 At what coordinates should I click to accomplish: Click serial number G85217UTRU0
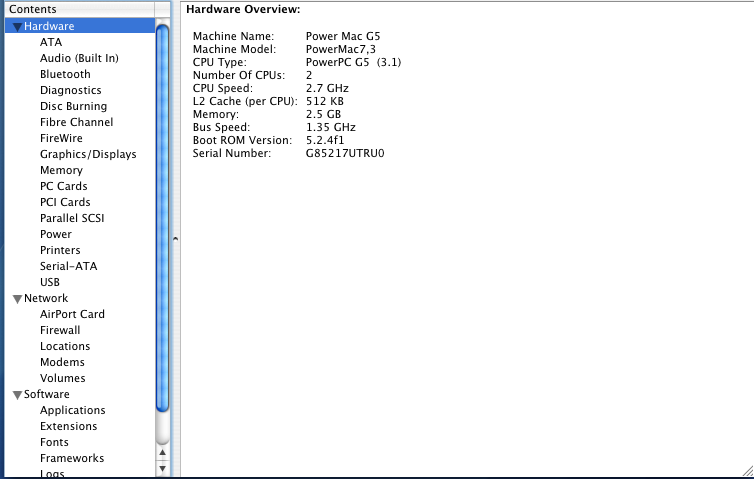tap(345, 153)
